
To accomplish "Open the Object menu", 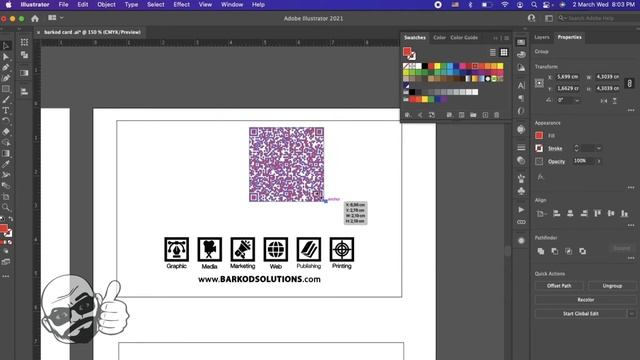I will [106, 4].
